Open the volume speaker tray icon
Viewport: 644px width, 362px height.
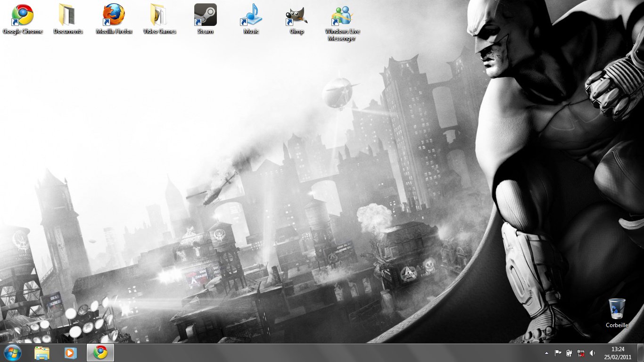point(592,353)
